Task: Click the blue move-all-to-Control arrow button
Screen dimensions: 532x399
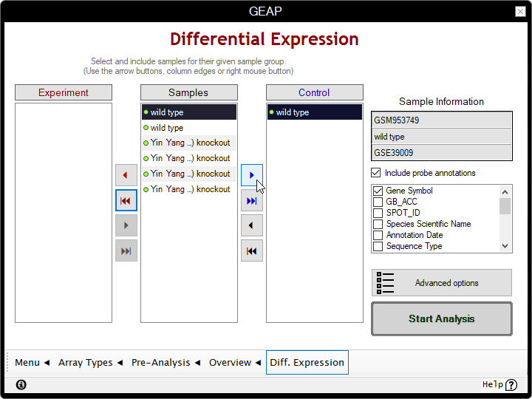Action: pos(251,200)
